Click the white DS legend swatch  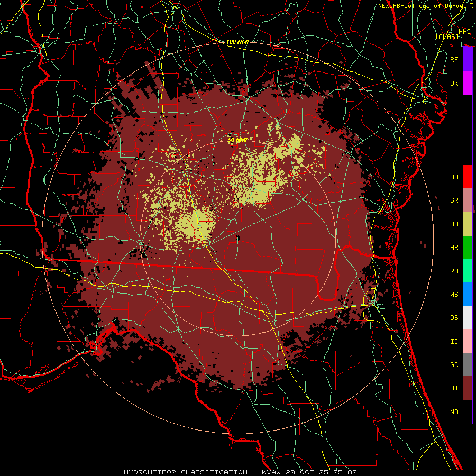pos(467,317)
